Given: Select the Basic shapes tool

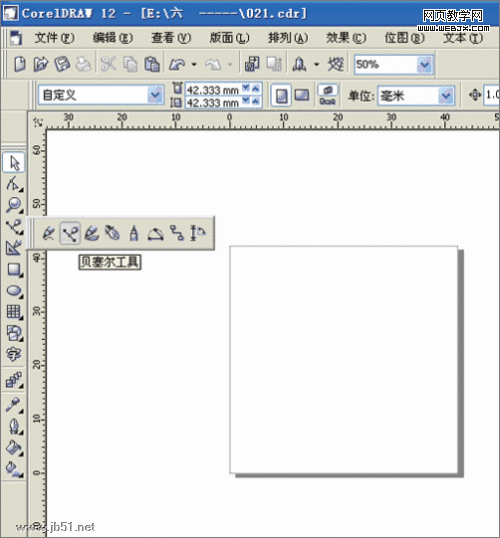Looking at the screenshot, I should [x=14, y=333].
